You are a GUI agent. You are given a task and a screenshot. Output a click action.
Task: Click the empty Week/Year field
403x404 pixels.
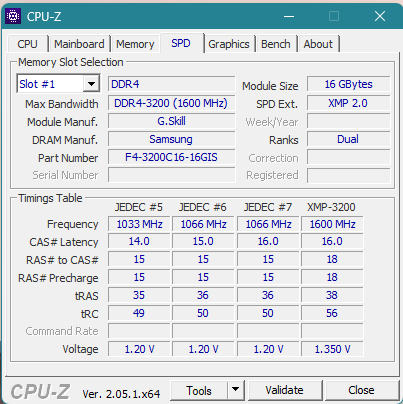coord(349,121)
